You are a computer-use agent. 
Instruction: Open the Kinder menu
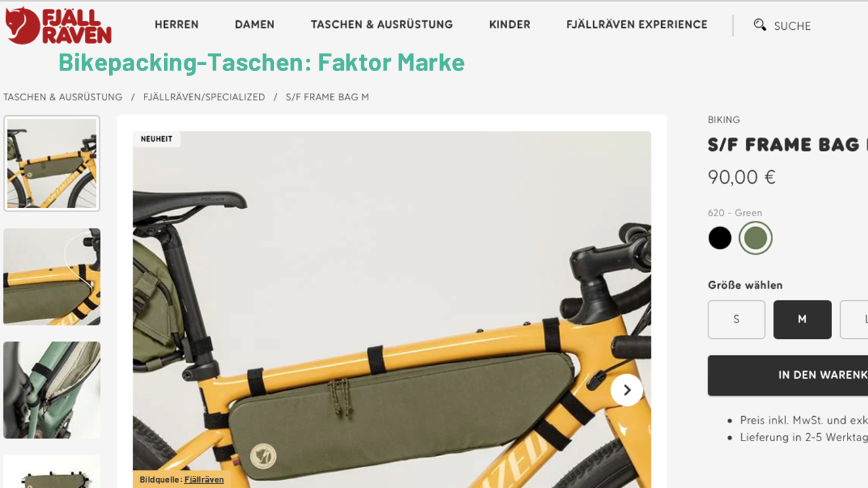(x=510, y=24)
